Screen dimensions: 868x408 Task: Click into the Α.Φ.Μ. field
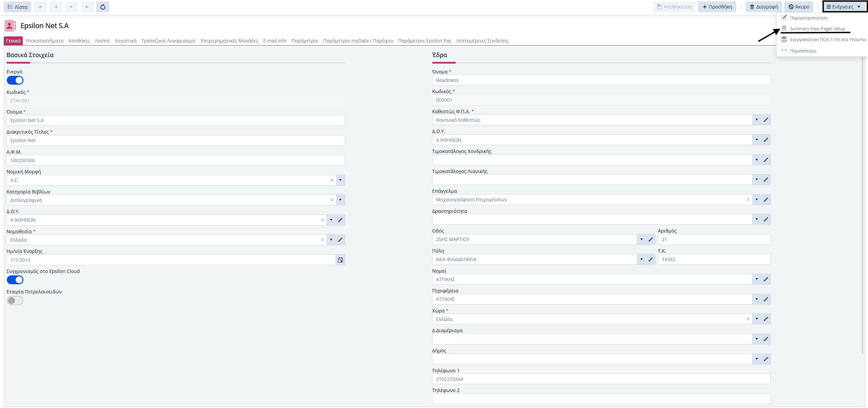(175, 160)
